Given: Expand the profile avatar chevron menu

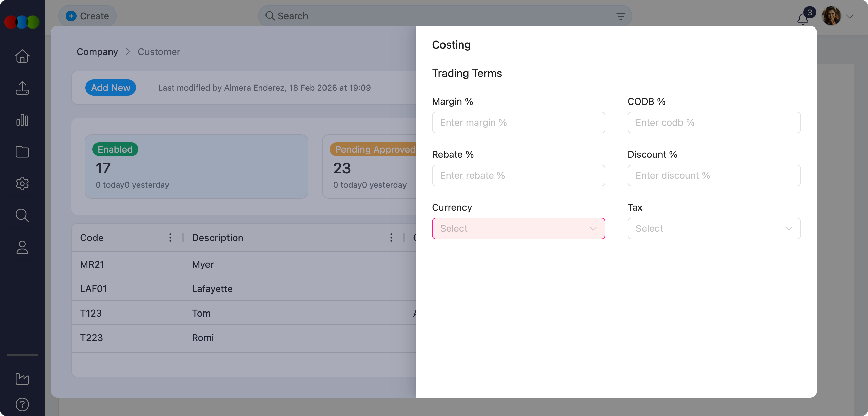Looking at the screenshot, I should [x=850, y=16].
